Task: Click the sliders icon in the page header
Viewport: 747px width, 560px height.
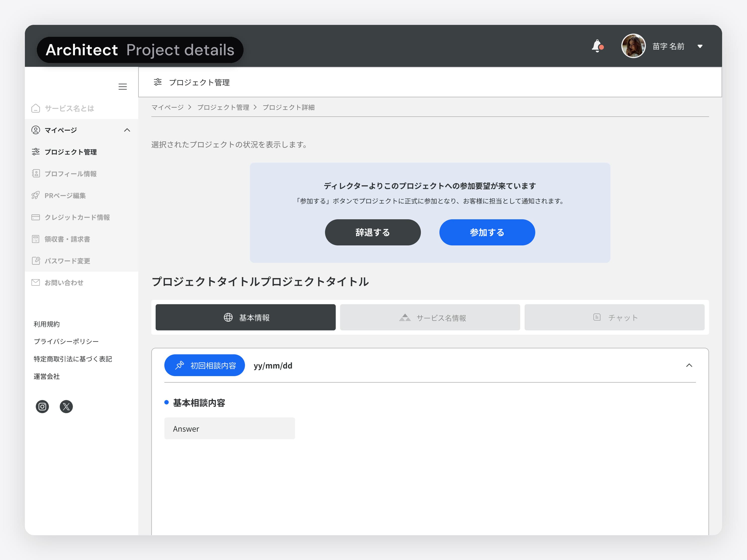Action: (x=158, y=82)
